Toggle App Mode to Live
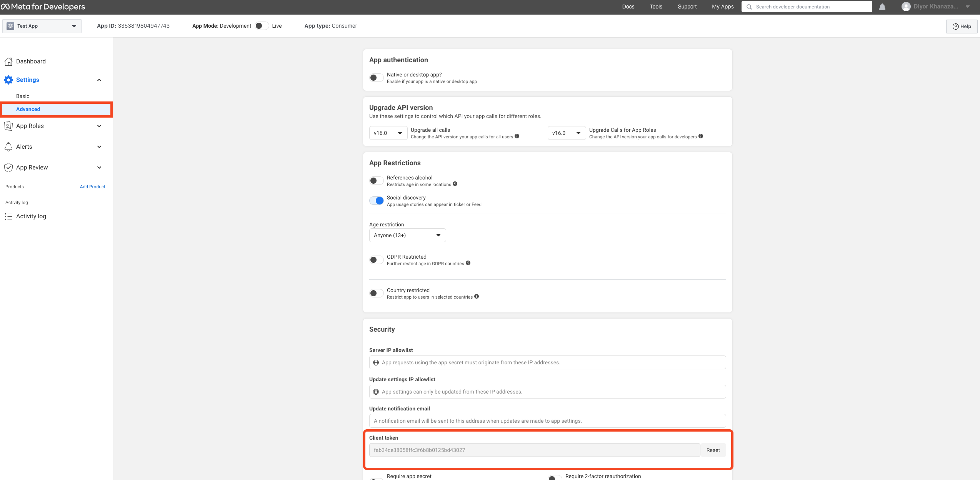980x480 pixels. [x=262, y=26]
